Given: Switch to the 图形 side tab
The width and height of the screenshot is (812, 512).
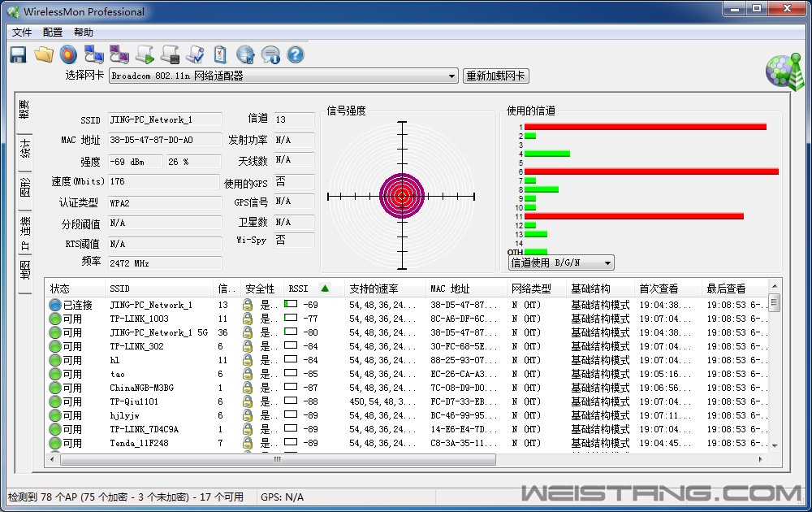Looking at the screenshot, I should (x=24, y=188).
